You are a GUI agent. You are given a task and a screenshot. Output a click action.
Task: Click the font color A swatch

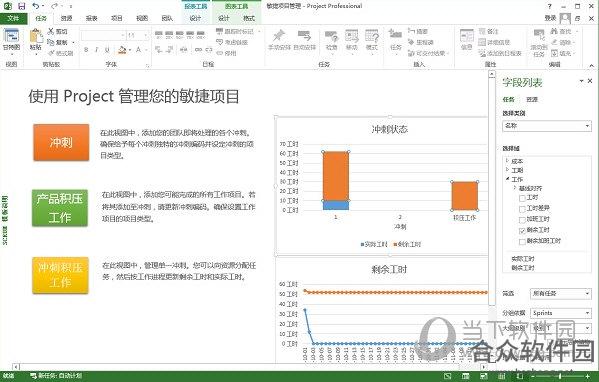138,50
